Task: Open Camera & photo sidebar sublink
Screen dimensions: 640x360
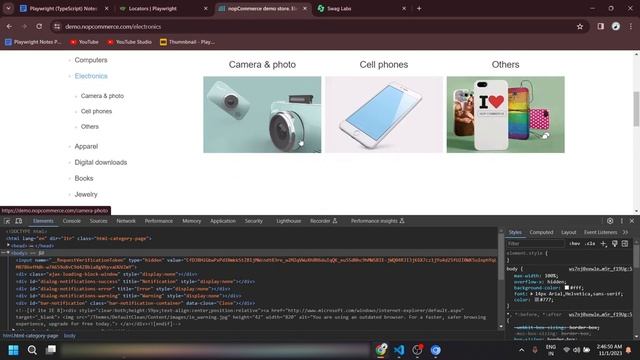Action: (102, 96)
